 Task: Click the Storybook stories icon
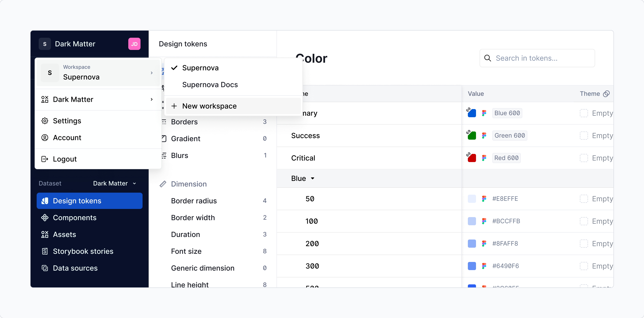45,251
